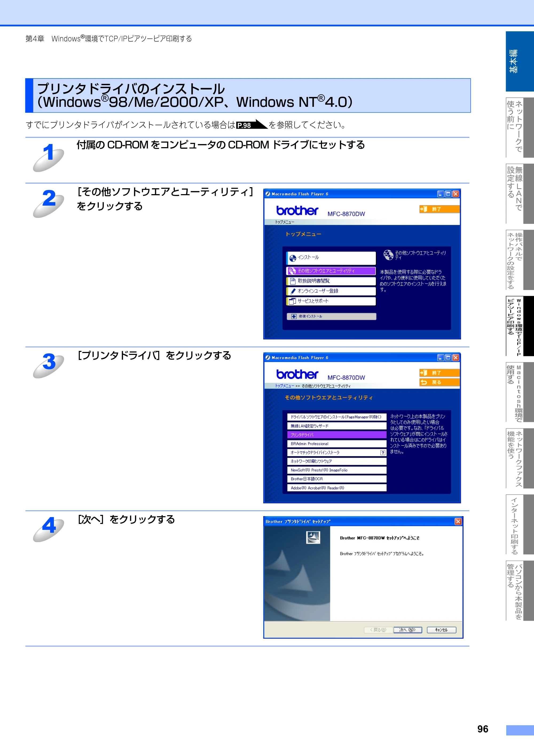Click the ? help icon on オートマチックドライバインストーラ row

383,453
